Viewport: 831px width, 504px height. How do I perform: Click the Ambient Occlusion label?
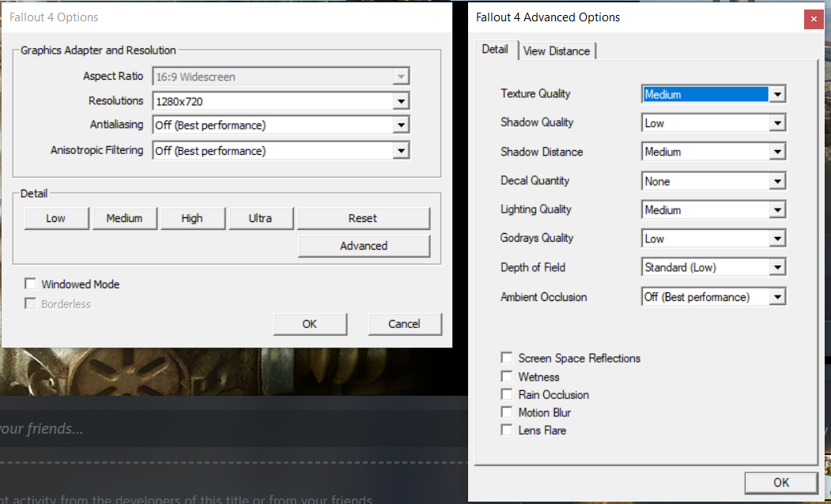544,297
